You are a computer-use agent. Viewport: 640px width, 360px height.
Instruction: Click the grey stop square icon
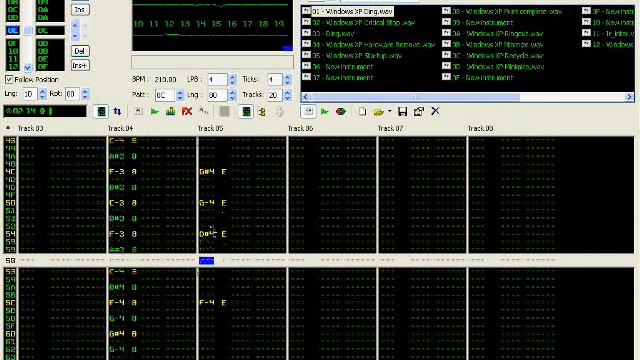tap(224, 111)
